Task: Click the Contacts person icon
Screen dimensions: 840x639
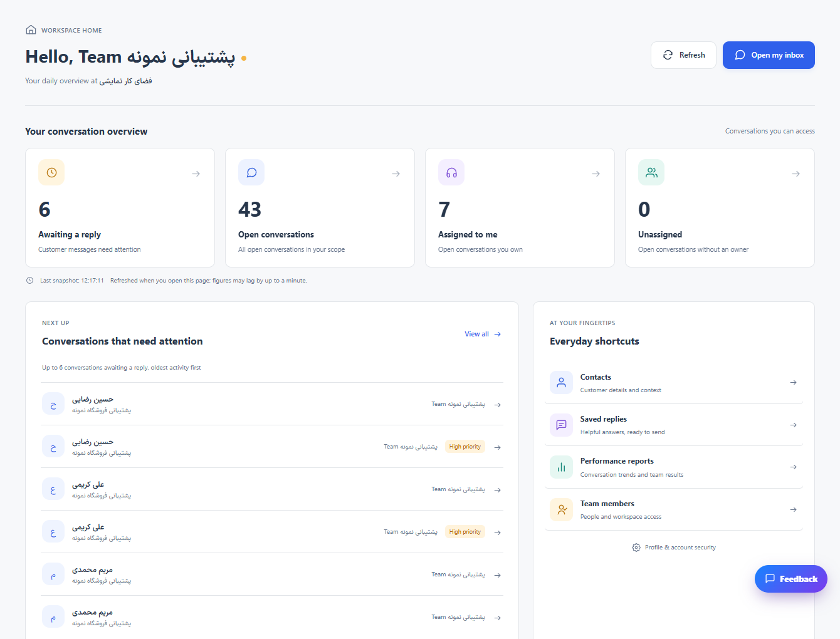Action: click(x=561, y=382)
